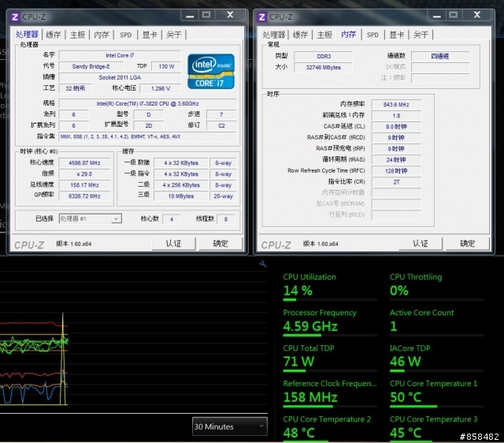Screen dimensions: 504x443
Task: Click the 确定 button in left CPU-Z window
Action: coord(220,244)
